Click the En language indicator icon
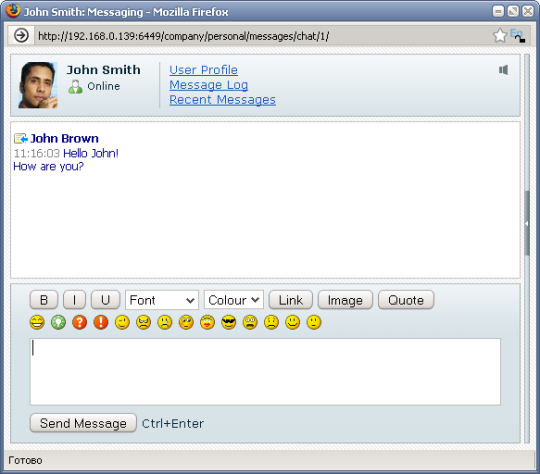Viewport: 540px width, 474px height. coord(517,35)
